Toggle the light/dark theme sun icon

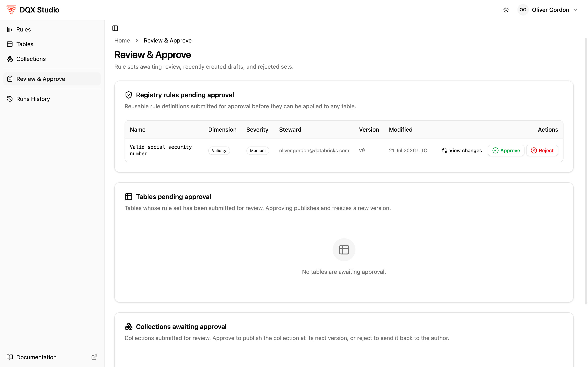coord(506,10)
